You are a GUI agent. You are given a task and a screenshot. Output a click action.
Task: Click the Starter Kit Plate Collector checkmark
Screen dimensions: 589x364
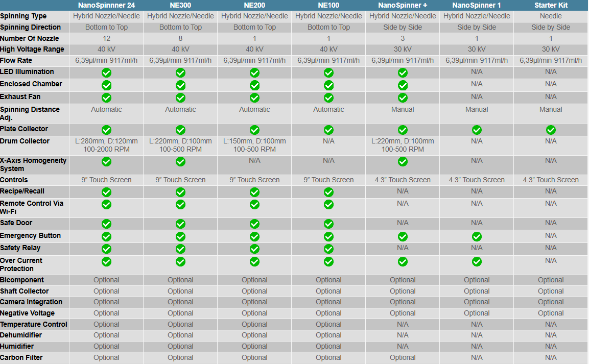(x=551, y=130)
